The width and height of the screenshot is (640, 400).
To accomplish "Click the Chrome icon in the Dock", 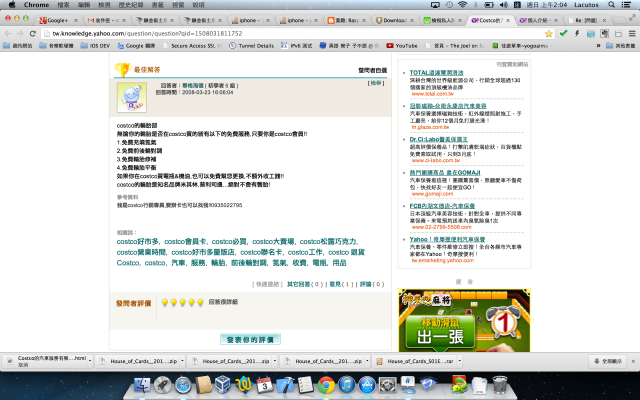I will tap(326, 384).
